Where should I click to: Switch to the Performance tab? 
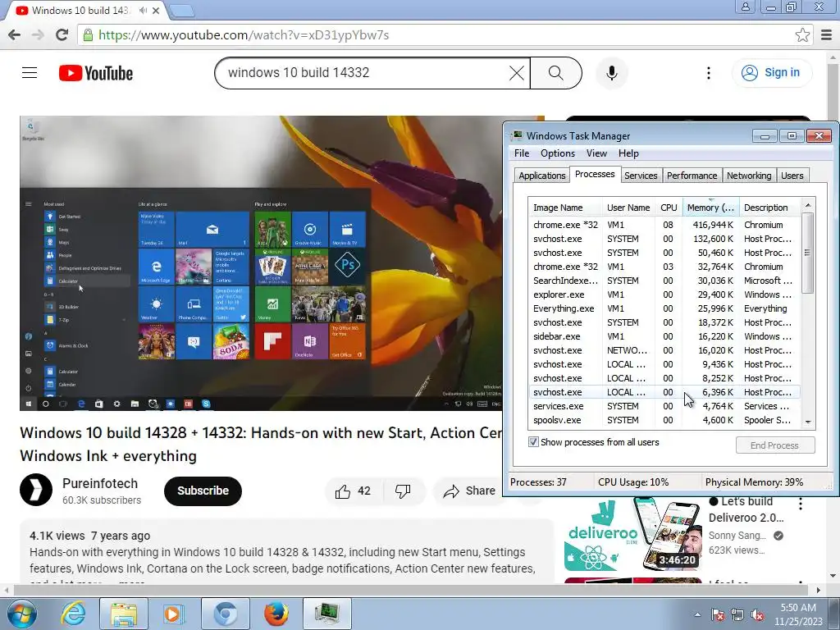pos(692,176)
